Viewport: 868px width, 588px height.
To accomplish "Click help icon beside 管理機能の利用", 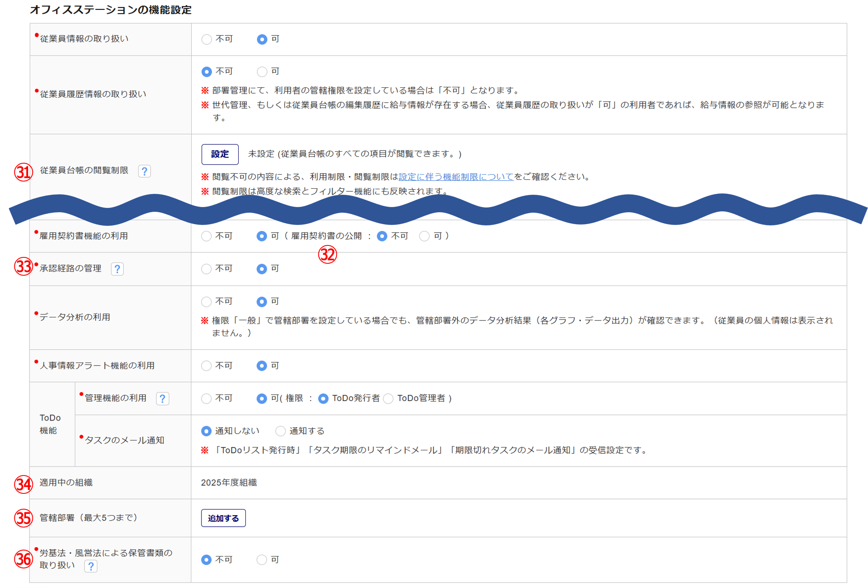I will (x=162, y=398).
